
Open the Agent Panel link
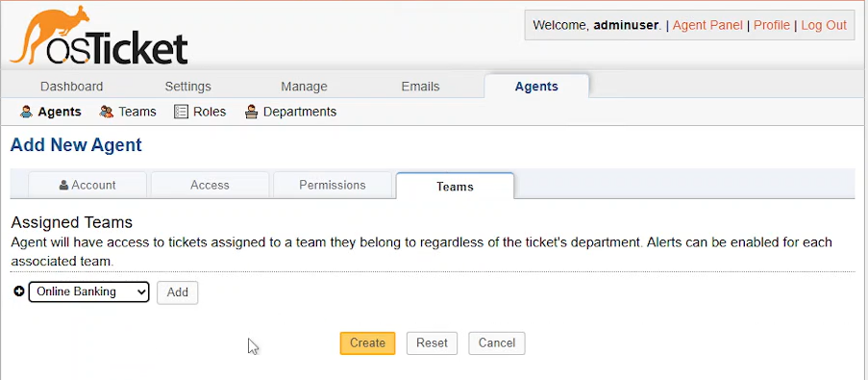tap(707, 25)
